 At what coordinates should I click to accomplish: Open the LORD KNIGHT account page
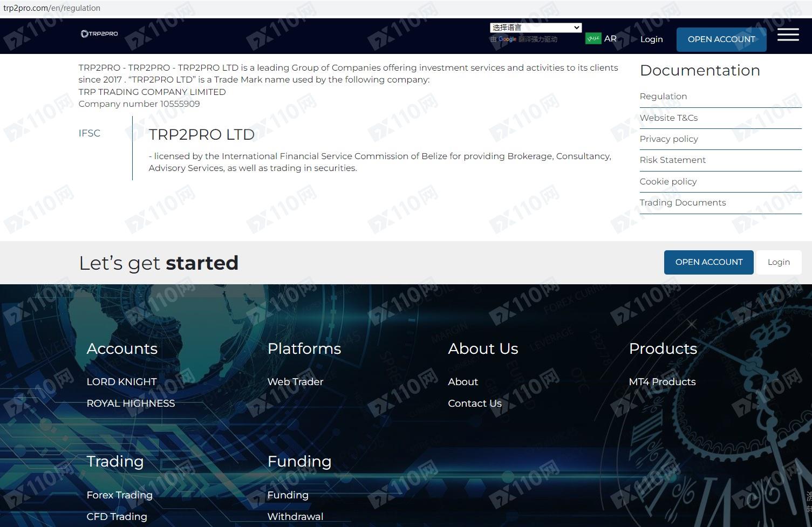[x=121, y=382]
